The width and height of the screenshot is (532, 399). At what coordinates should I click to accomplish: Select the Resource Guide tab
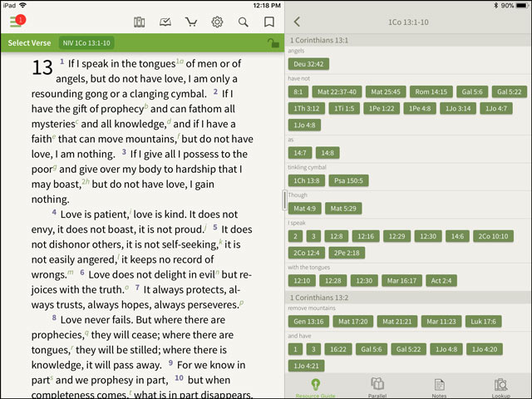pyautogui.click(x=316, y=388)
